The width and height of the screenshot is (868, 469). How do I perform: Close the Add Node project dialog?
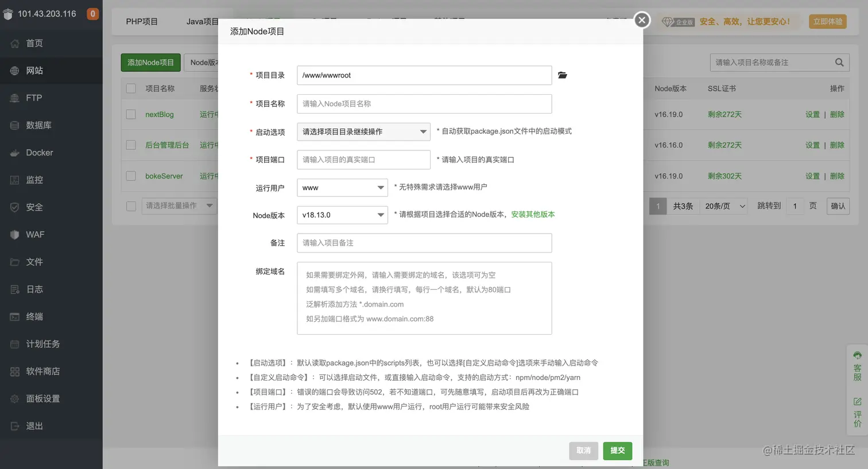click(x=642, y=20)
